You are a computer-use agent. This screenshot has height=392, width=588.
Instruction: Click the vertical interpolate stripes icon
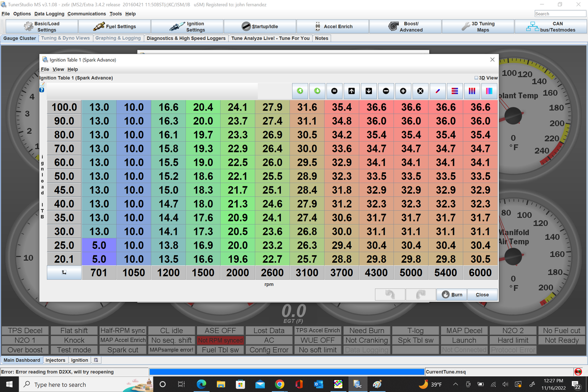[x=471, y=91]
